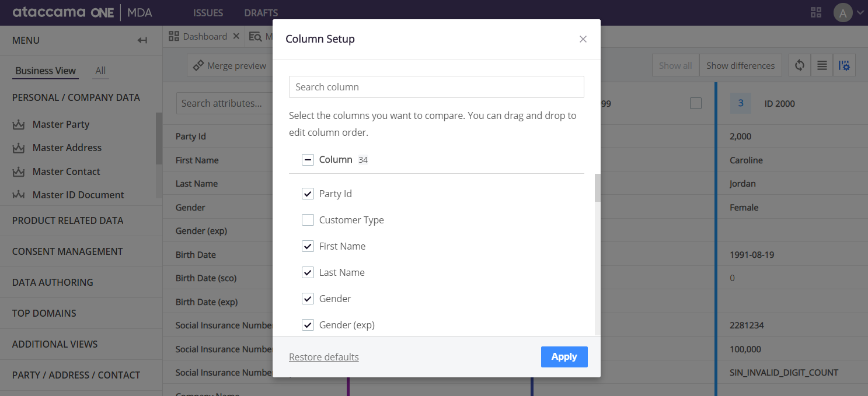Click the Master Party crown icon
This screenshot has width=868, height=396.
(x=19, y=125)
